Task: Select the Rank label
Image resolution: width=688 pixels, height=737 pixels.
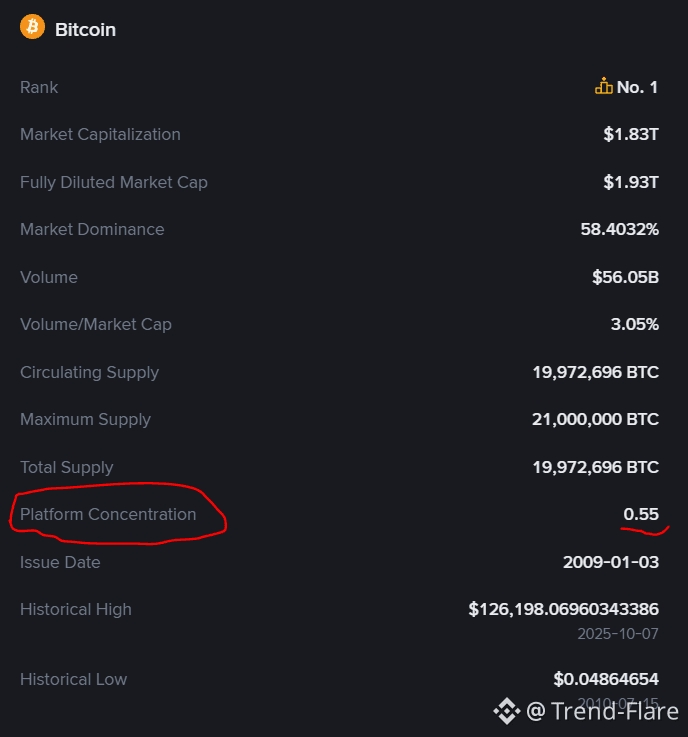Action: coord(39,87)
